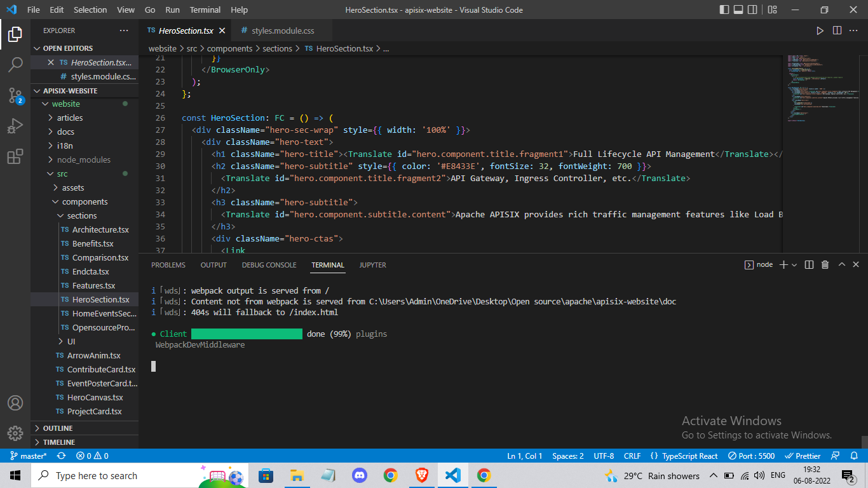The width and height of the screenshot is (868, 488).
Task: Close the HeroSection.tsx editor tab
Action: click(222, 30)
